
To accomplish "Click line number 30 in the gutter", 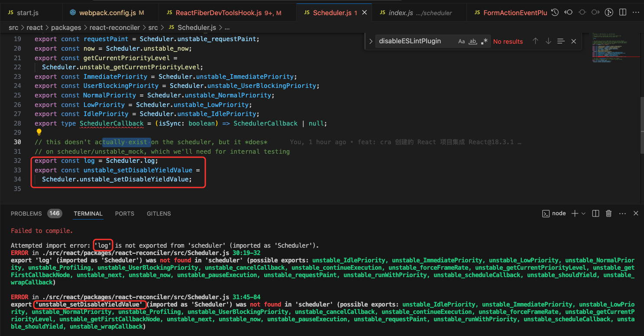I will (17, 142).
